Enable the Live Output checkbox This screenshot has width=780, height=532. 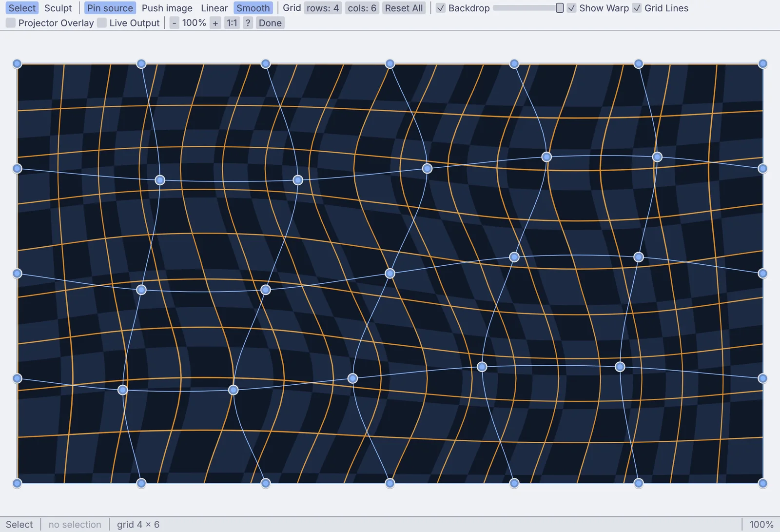[102, 23]
